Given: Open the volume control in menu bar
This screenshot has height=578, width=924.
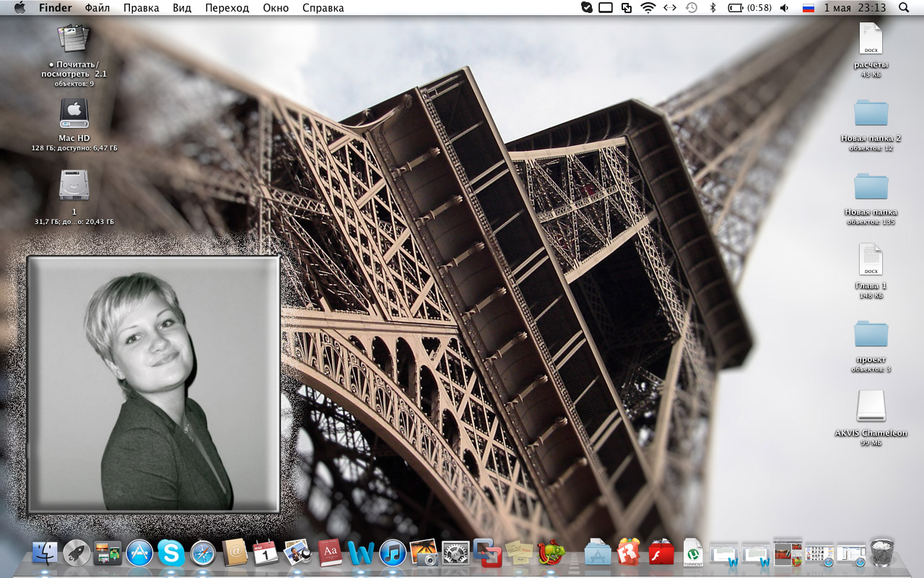Looking at the screenshot, I should (x=784, y=8).
